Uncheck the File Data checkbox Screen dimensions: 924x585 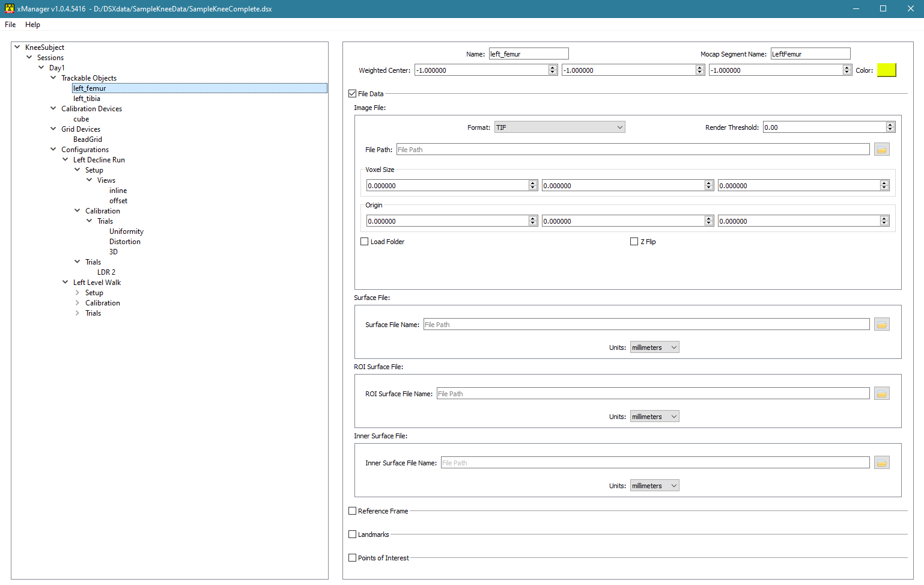point(353,94)
